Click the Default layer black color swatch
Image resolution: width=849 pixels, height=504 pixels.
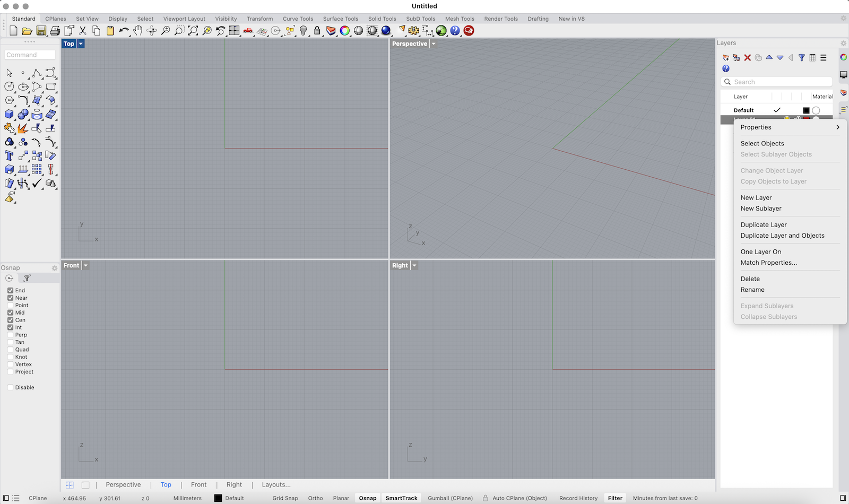806,110
